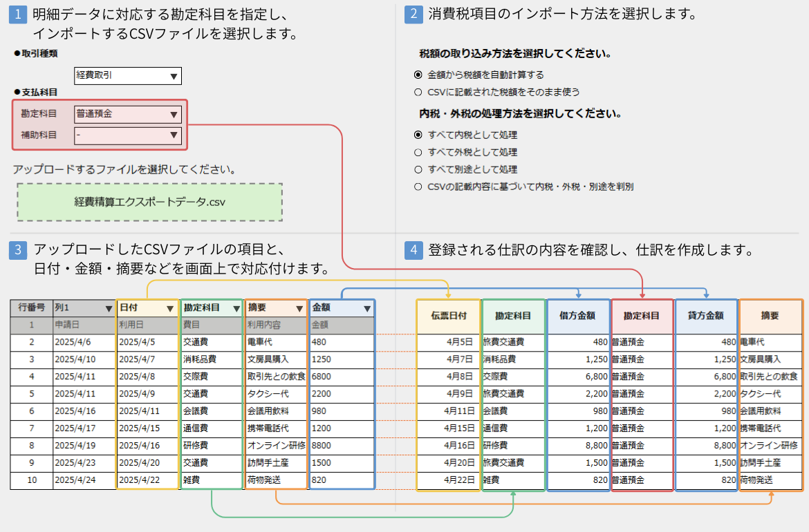Select 金額から税額を自動計算する radio option

418,75
